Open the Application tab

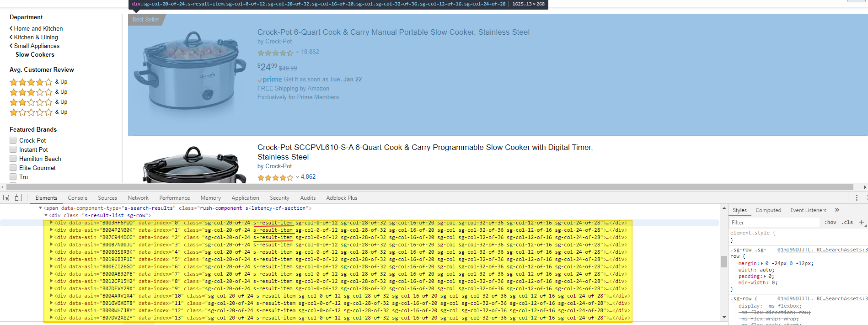point(246,198)
